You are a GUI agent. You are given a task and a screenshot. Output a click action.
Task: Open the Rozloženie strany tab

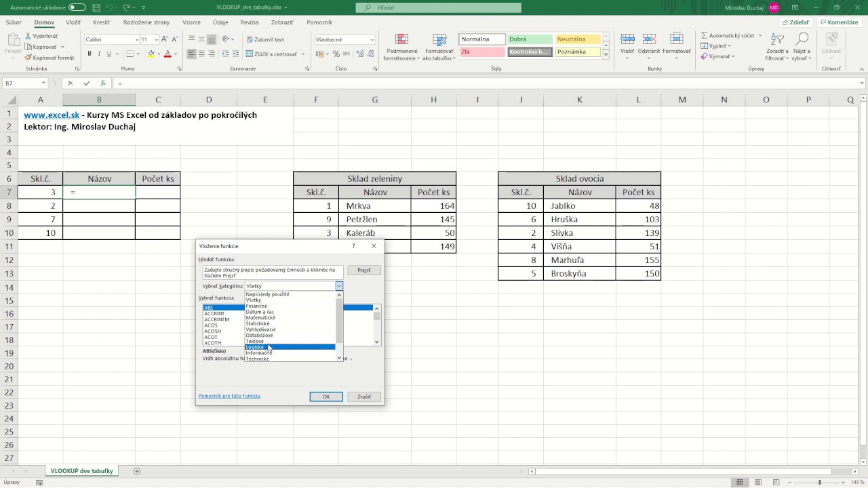tap(146, 22)
